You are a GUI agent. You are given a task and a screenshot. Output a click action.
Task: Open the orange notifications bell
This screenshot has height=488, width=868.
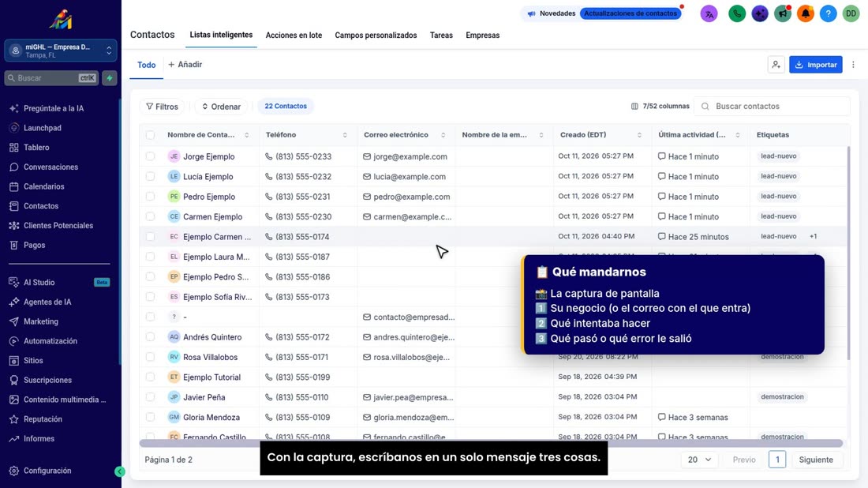coord(806,14)
